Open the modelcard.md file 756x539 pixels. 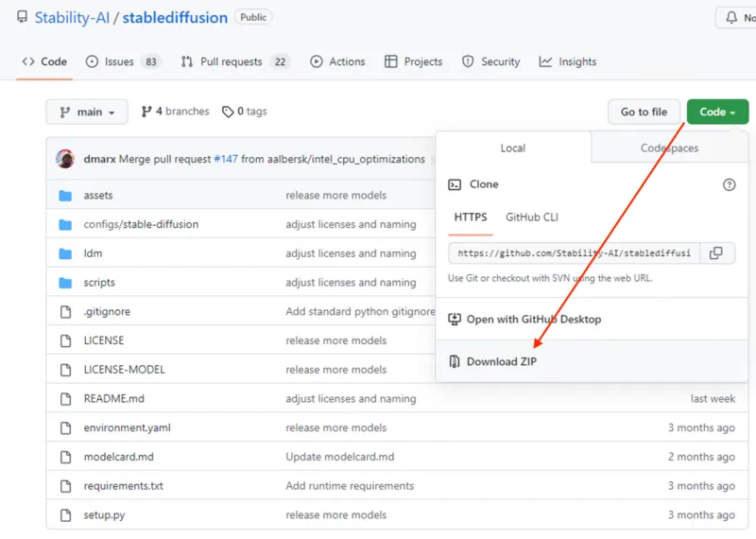tap(119, 457)
